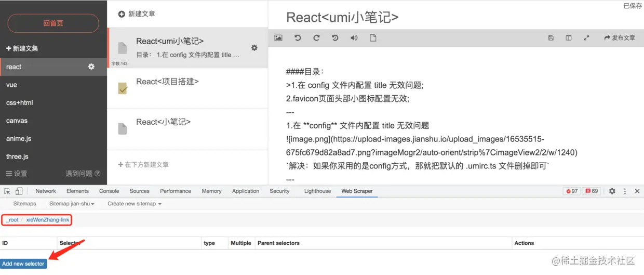The height and width of the screenshot is (275, 644).
Task: Open the React<项目搭建> article
Action: (187, 88)
